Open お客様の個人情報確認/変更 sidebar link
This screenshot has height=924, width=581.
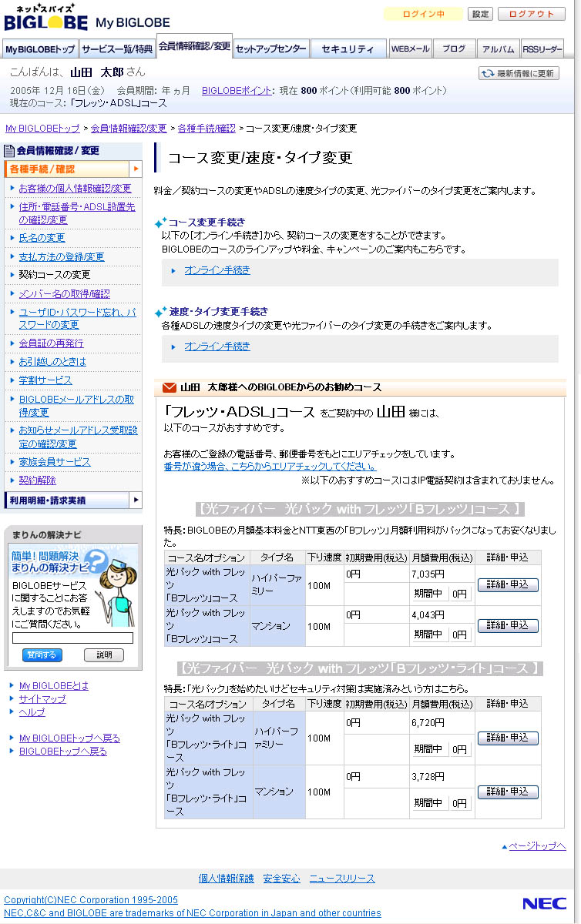coord(75,189)
